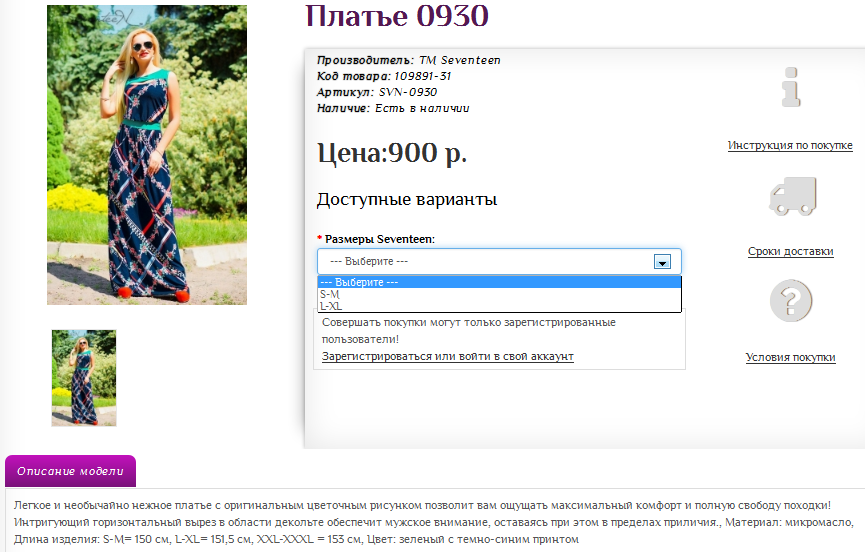865x552 pixels.
Task: Choose the --- Выберите --- highlighted option
Action: tap(499, 282)
